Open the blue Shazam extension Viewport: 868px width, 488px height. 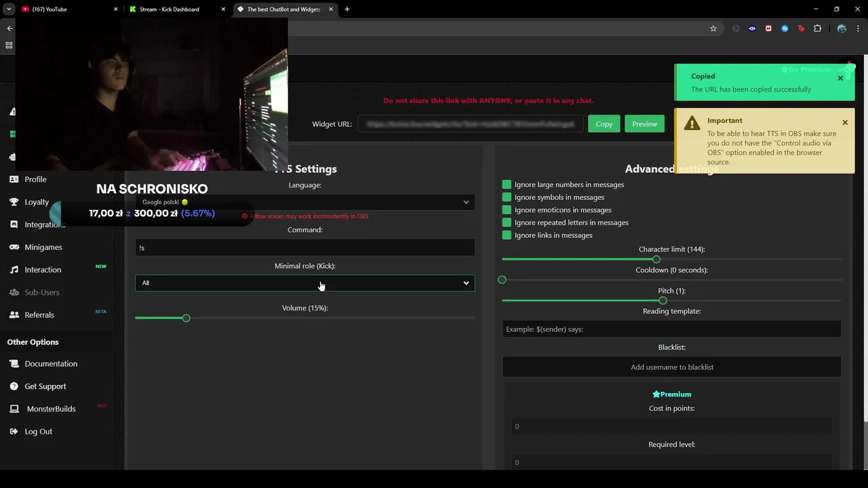785,28
